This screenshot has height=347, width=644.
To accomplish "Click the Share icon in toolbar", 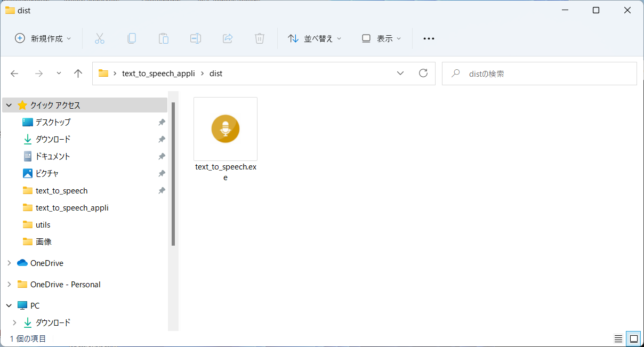I will 228,38.
